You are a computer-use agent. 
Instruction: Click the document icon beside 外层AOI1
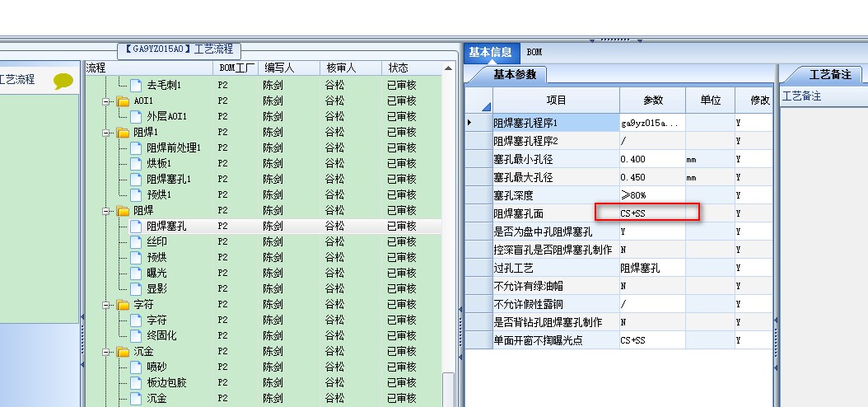(x=136, y=117)
